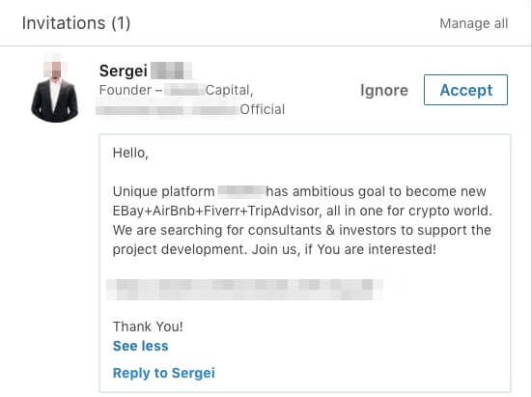
Task: Click the EBay+AirBnb+Fiverr+TripAdvisor text
Action: click(x=217, y=211)
